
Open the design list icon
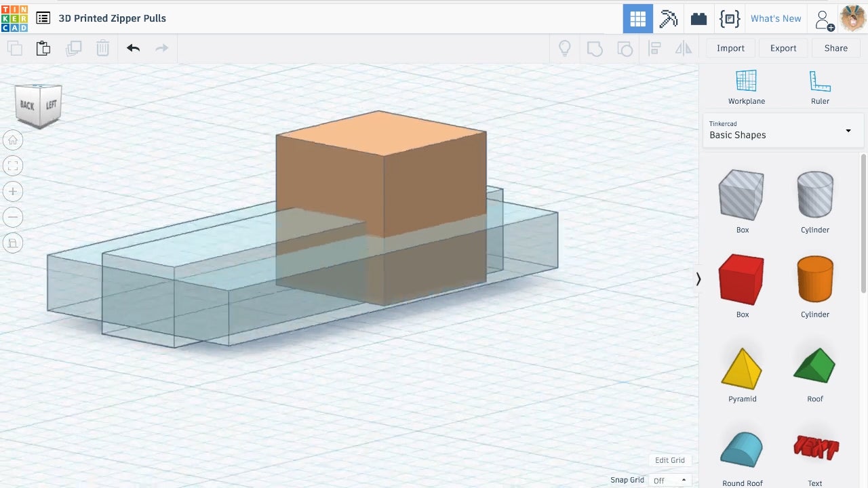(x=43, y=18)
